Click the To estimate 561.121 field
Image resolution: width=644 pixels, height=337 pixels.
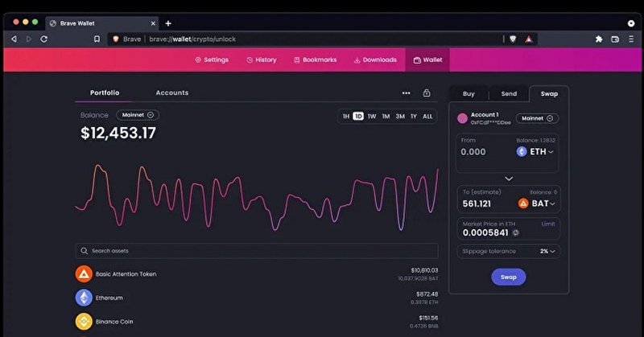pos(477,203)
